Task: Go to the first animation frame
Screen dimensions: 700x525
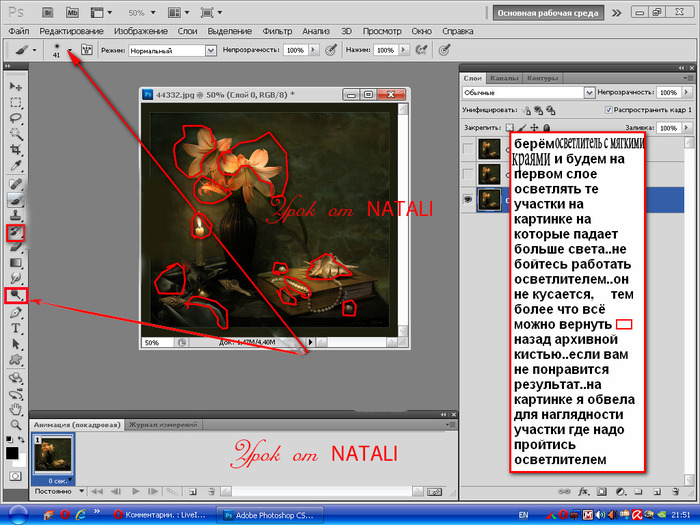Action: tap(96, 492)
